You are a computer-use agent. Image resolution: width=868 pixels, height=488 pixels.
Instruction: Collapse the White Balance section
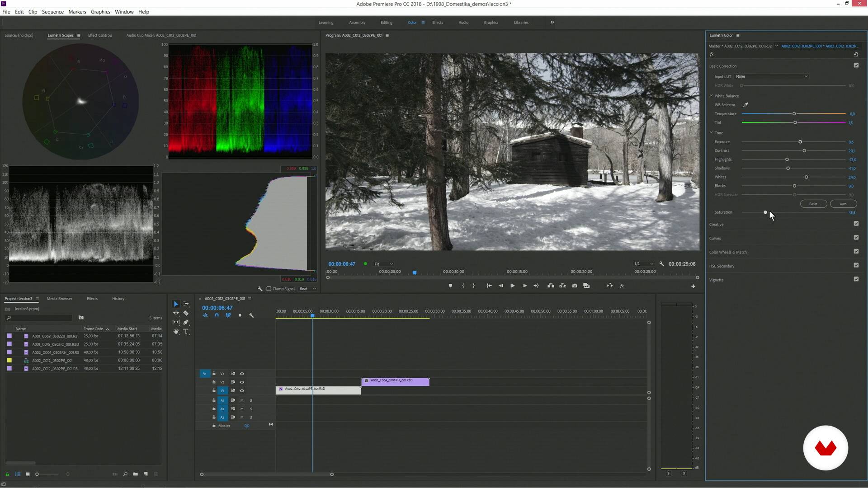711,96
